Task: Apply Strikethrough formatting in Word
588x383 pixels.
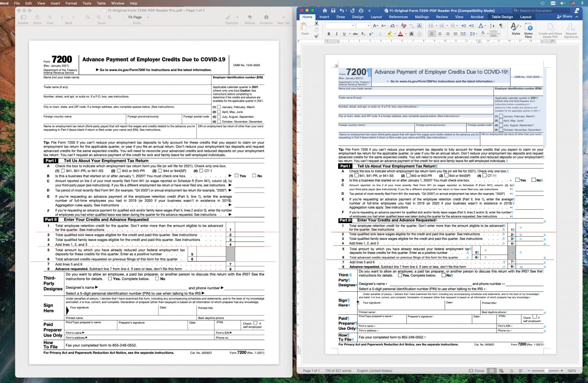Action: (x=355, y=34)
